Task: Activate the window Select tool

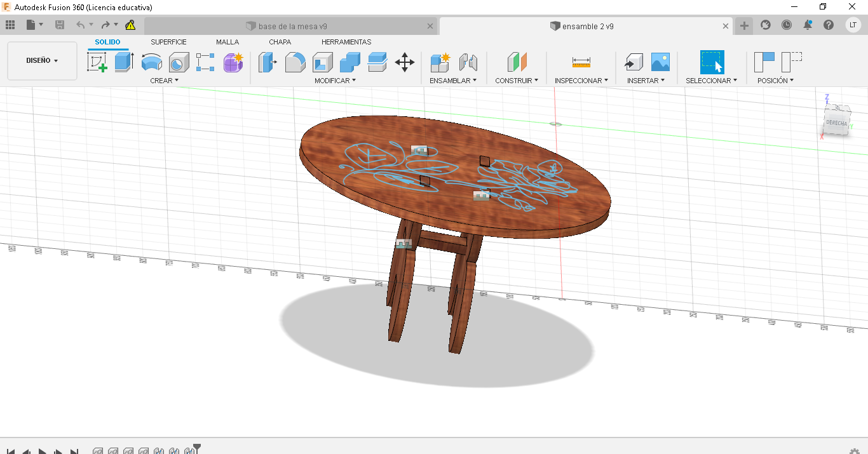Action: [712, 62]
